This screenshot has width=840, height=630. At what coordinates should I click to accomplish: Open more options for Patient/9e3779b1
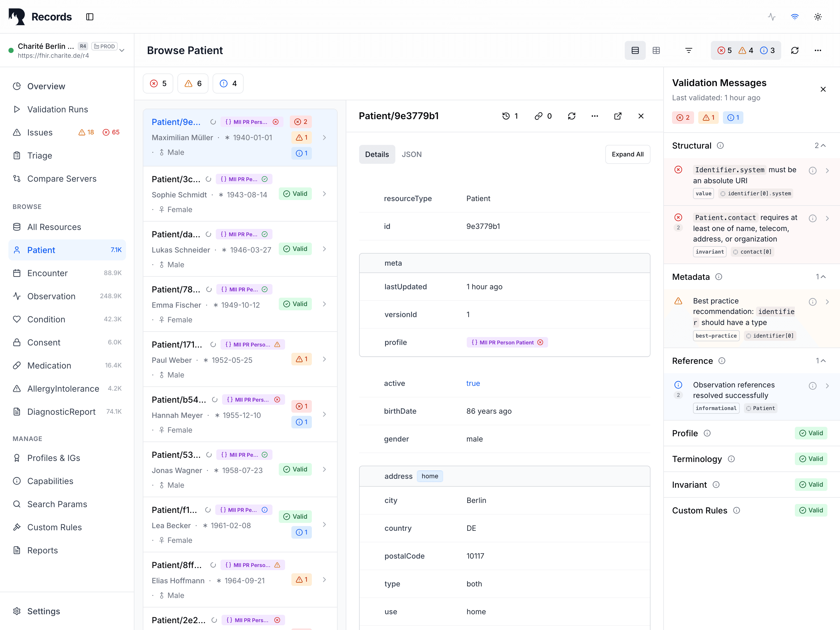point(595,116)
